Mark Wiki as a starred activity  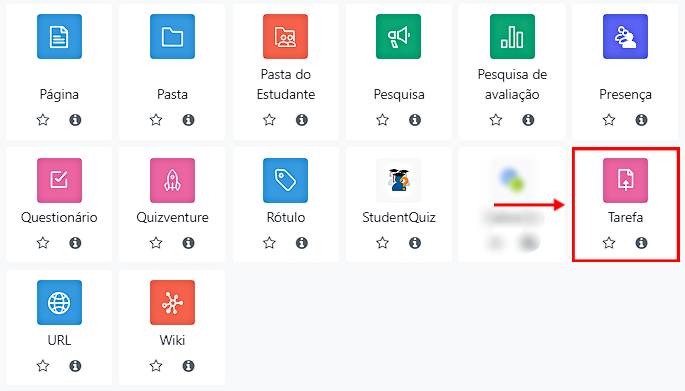pos(156,366)
